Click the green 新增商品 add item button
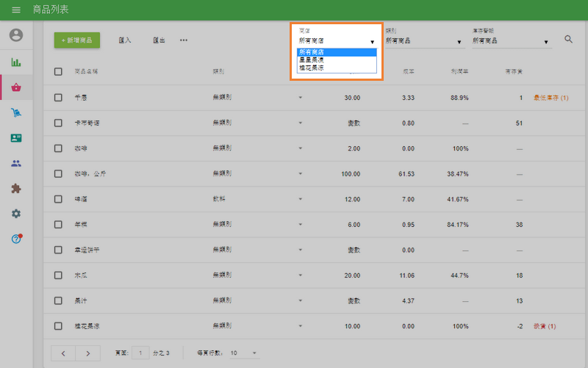The height and width of the screenshot is (368, 588). pyautogui.click(x=77, y=40)
